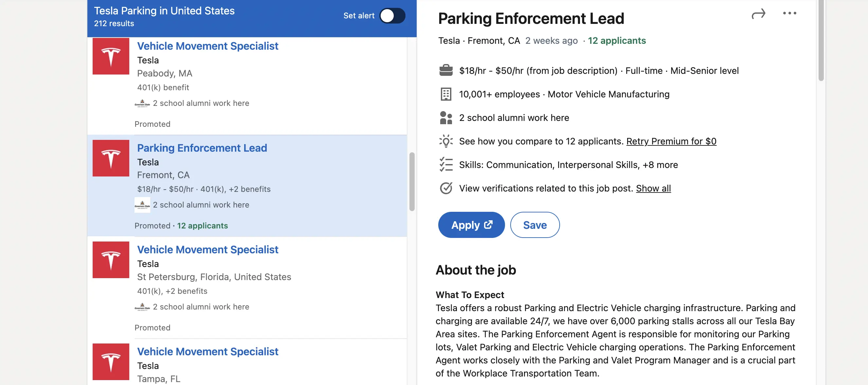Show all job post verifications
The image size is (868, 385).
653,188
